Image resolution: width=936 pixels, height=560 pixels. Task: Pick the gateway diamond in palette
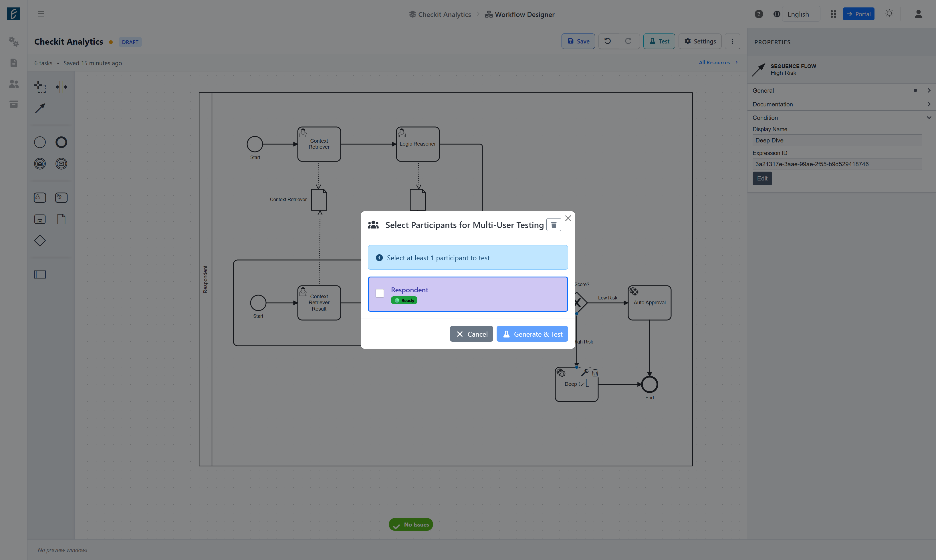[40, 241]
